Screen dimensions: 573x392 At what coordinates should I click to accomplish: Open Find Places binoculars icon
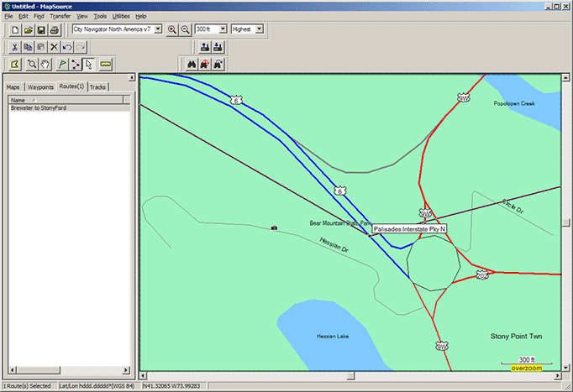click(192, 65)
